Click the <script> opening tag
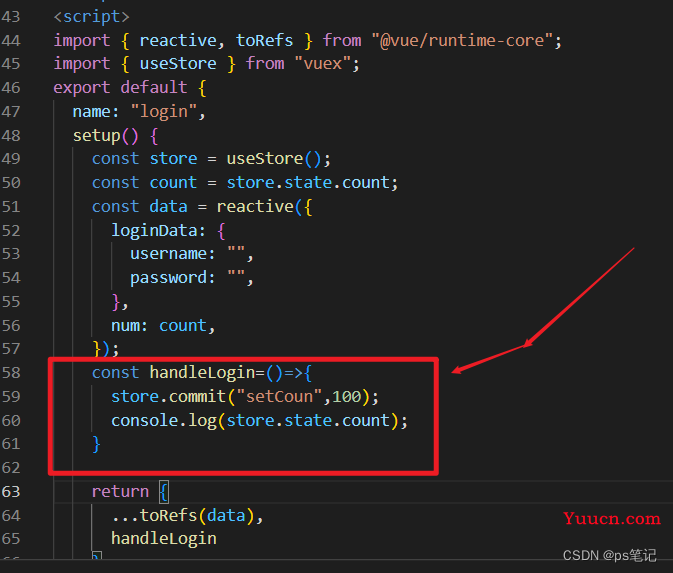 pos(91,17)
